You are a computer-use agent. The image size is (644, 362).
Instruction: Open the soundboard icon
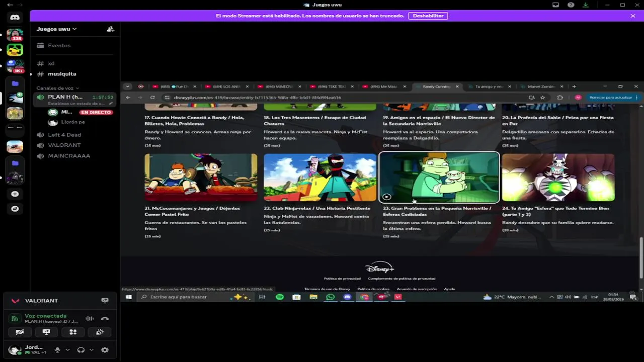[x=100, y=332]
